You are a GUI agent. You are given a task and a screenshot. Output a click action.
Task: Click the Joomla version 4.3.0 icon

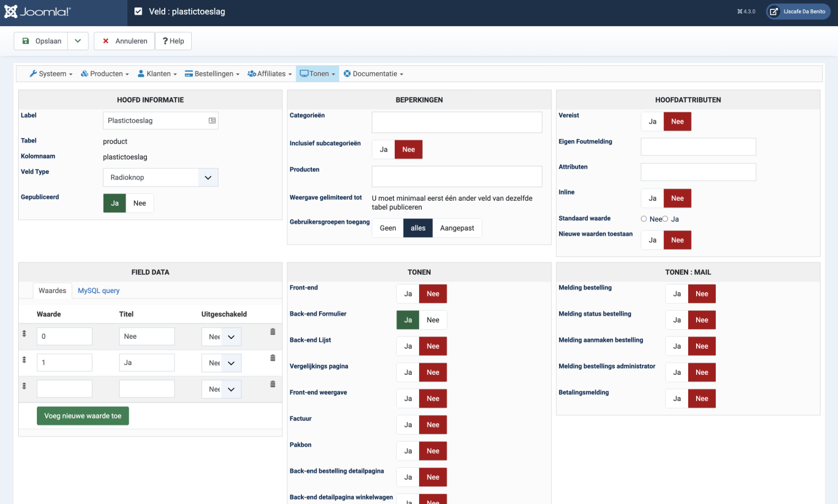pyautogui.click(x=740, y=12)
